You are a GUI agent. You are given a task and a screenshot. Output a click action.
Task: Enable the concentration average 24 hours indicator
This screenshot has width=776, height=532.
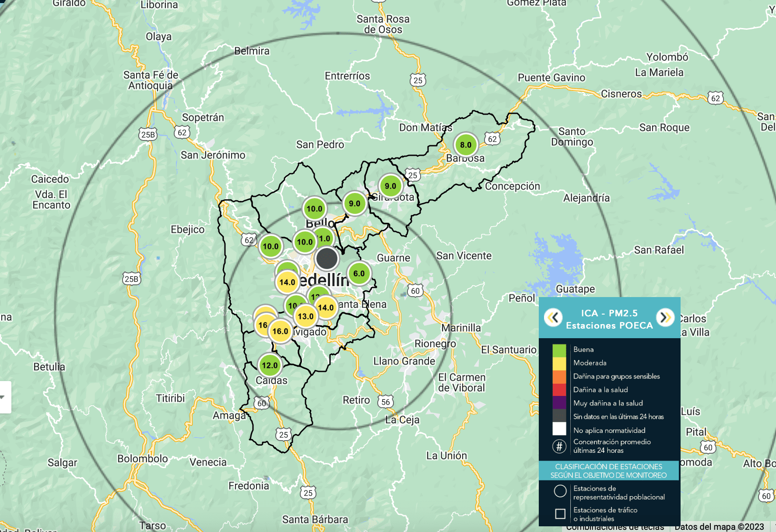pos(558,447)
